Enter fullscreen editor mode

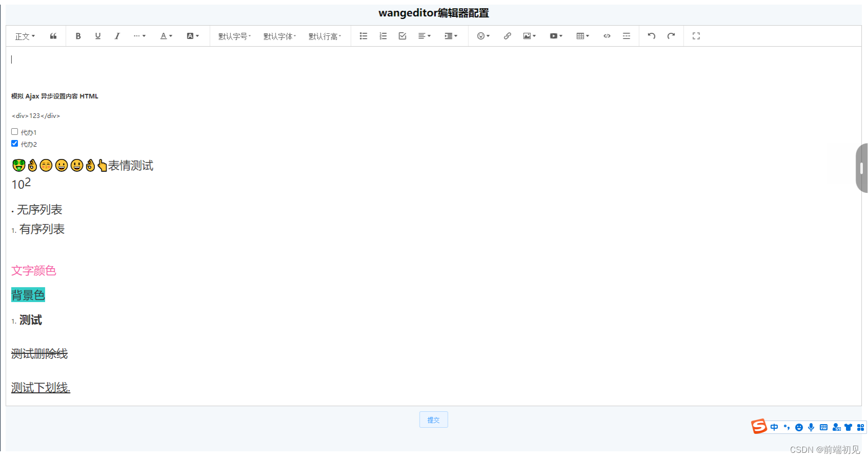696,36
